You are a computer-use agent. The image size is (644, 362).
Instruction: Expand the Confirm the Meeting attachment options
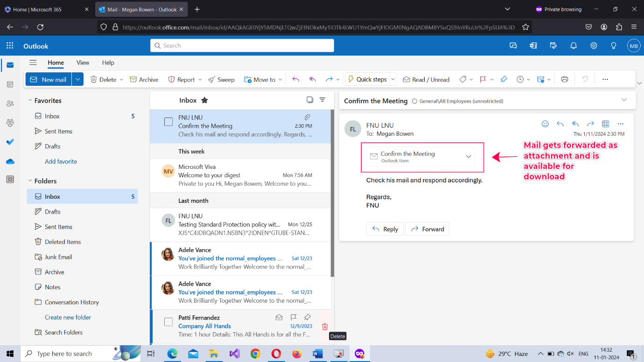coord(469,157)
